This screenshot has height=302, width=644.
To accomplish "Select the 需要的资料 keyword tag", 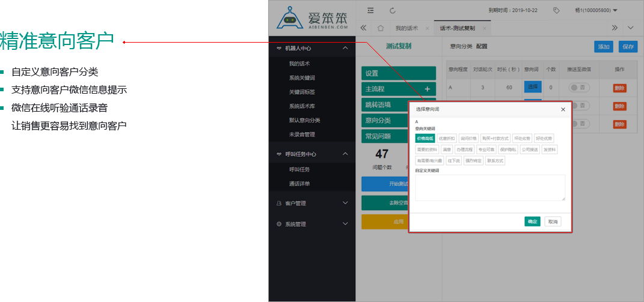I will [x=427, y=149].
